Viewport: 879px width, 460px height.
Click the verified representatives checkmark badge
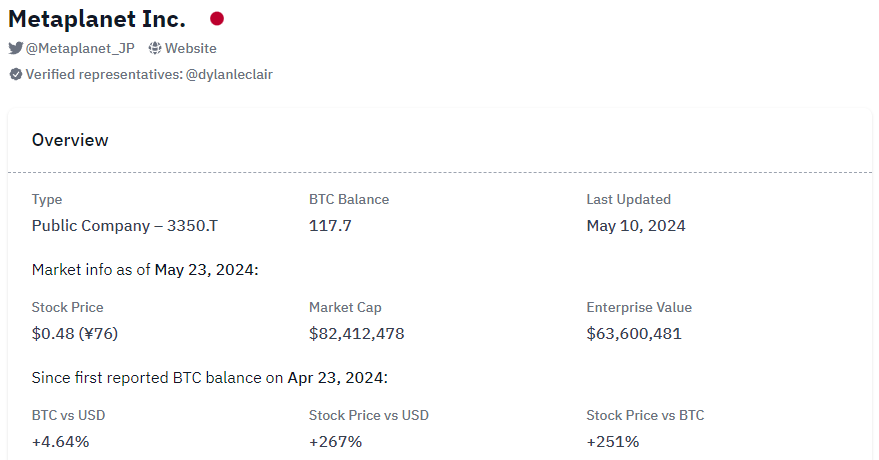point(15,74)
